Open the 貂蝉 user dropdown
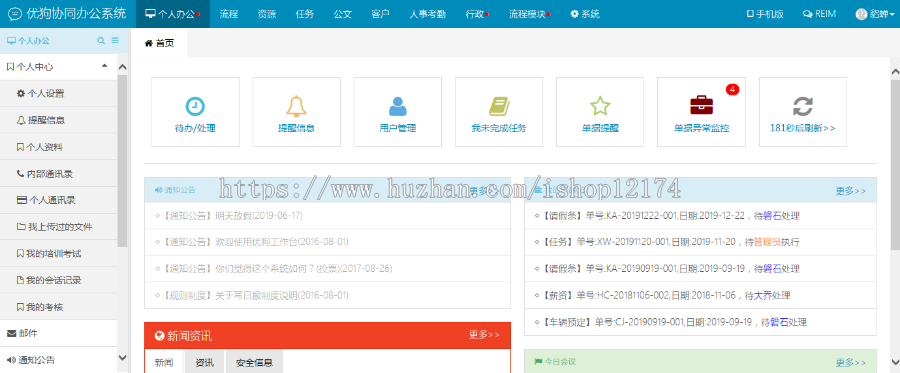The width and height of the screenshot is (900, 373). coord(874,14)
